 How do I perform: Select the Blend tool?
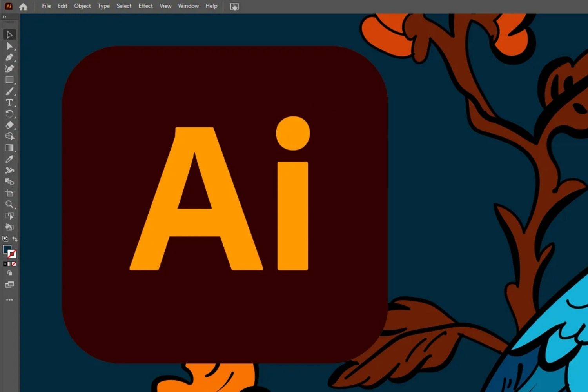pos(9,182)
